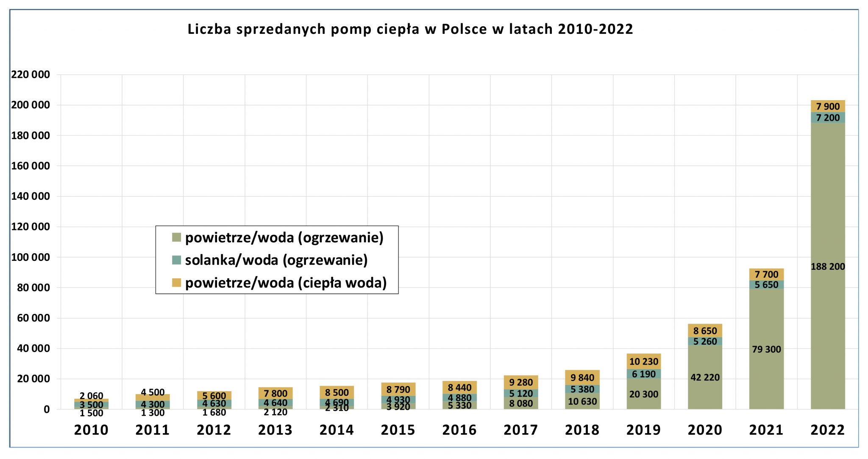Image resolution: width=868 pixels, height=459 pixels.
Task: Toggle the powietrze/woda (ogrzewanie) legend entry
Action: [x=284, y=238]
